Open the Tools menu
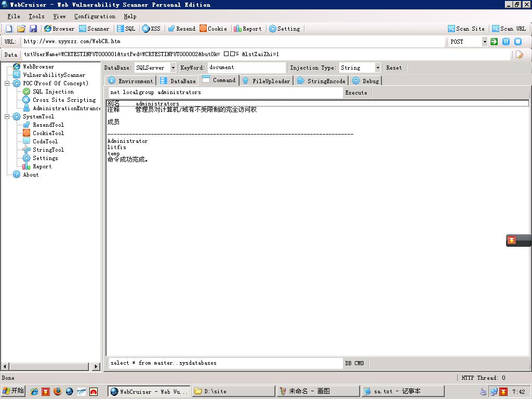The height and width of the screenshot is (399, 532). coord(36,16)
